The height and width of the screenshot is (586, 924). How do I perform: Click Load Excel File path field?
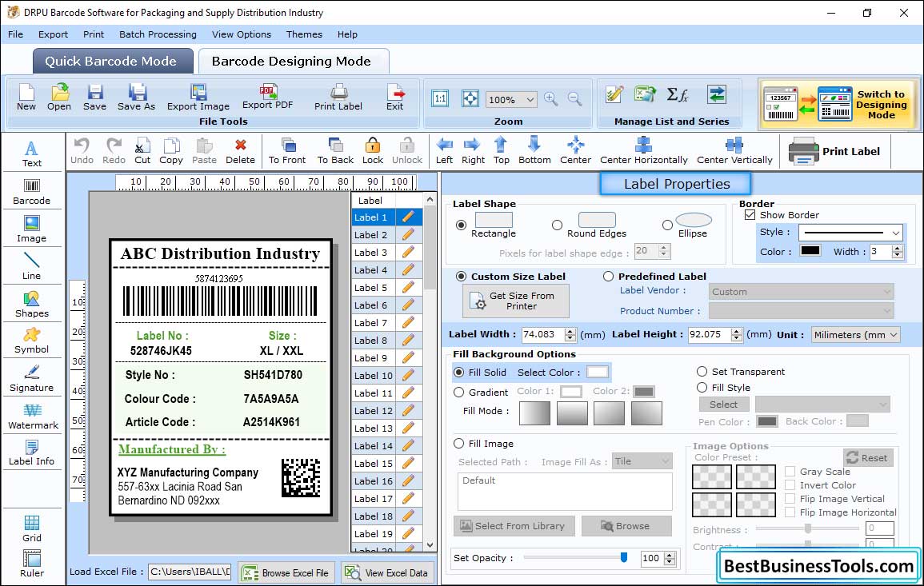coord(189,572)
